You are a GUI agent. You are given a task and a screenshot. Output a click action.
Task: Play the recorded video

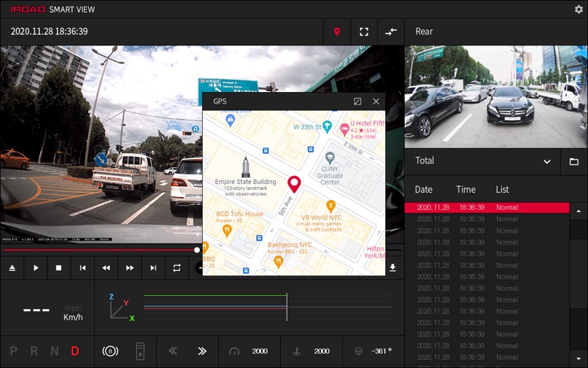click(x=35, y=268)
